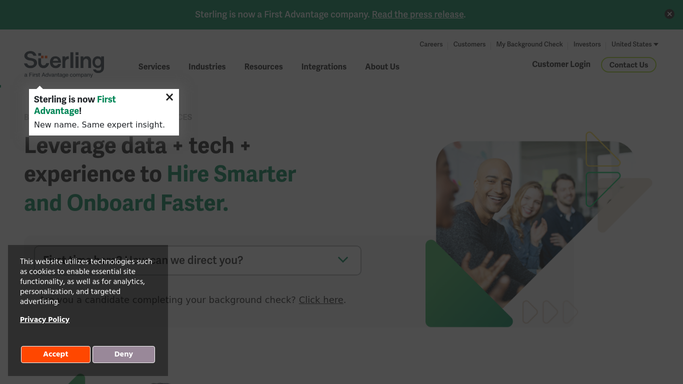This screenshot has height=384, width=683.
Task: Open the Services menu
Action: coord(154,67)
